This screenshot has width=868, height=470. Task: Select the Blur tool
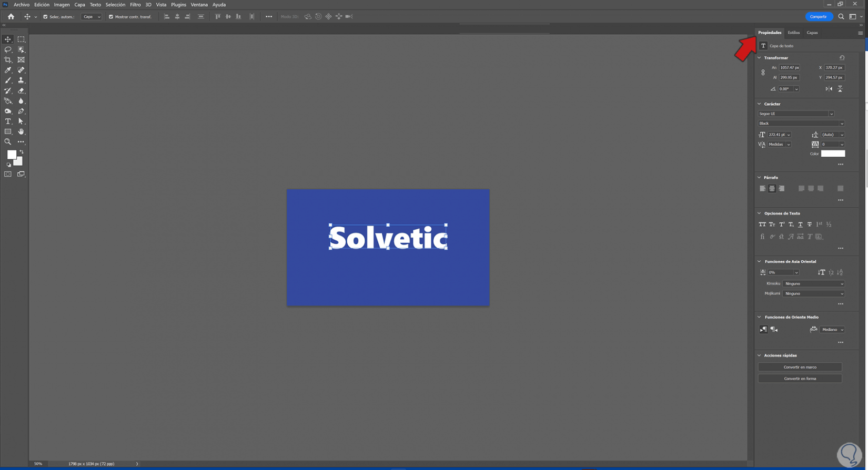[x=21, y=101]
